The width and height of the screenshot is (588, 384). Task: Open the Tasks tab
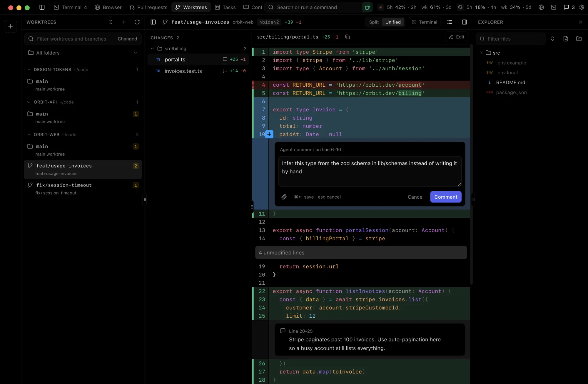coord(225,7)
